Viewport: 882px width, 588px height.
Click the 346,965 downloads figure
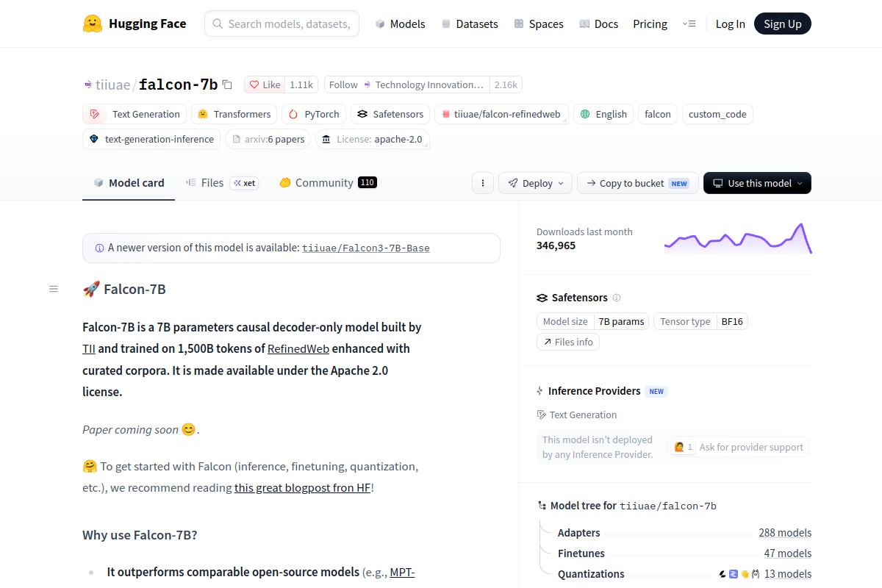[556, 245]
